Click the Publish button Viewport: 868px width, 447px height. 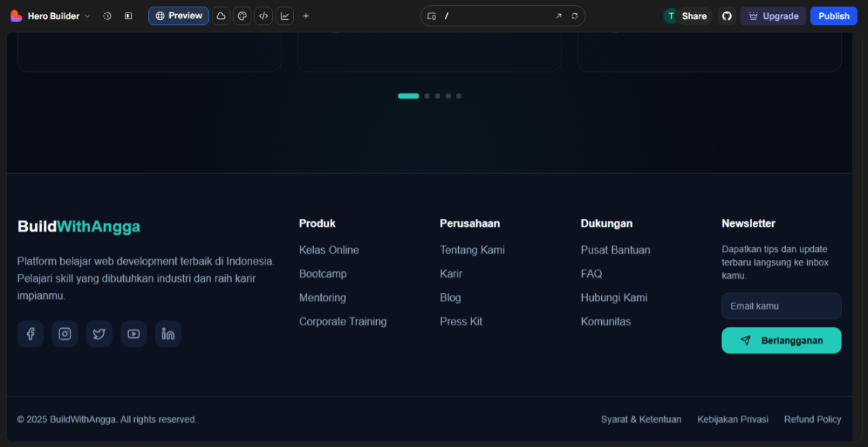coord(834,16)
